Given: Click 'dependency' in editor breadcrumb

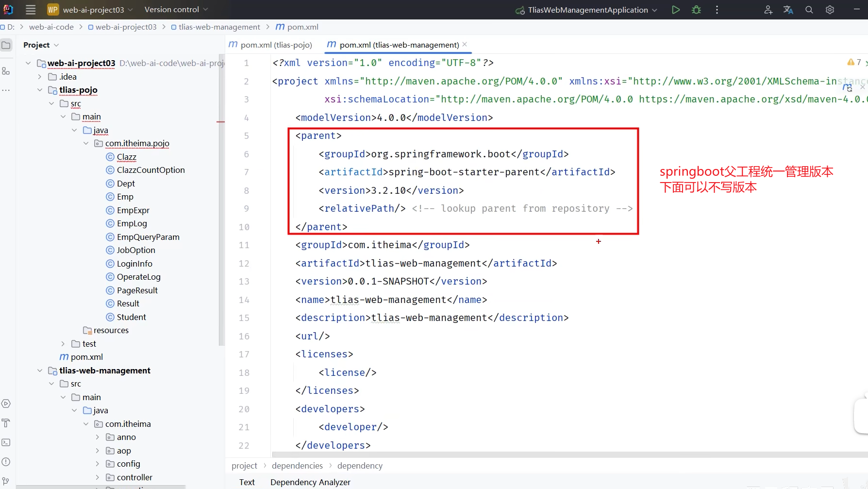Looking at the screenshot, I should (360, 466).
